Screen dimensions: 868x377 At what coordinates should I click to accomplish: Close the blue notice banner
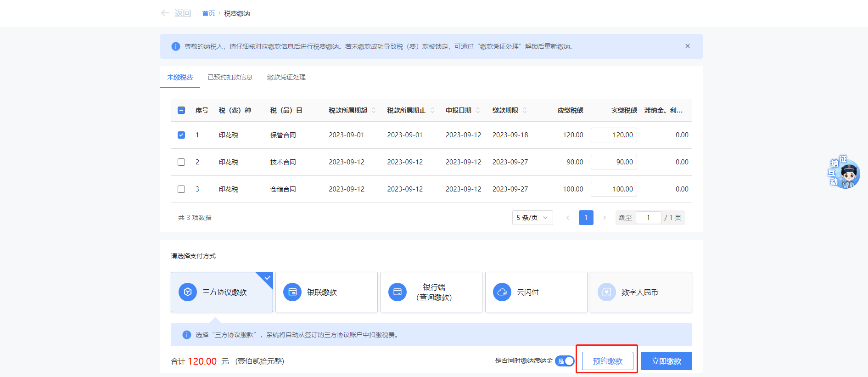pyautogui.click(x=687, y=46)
